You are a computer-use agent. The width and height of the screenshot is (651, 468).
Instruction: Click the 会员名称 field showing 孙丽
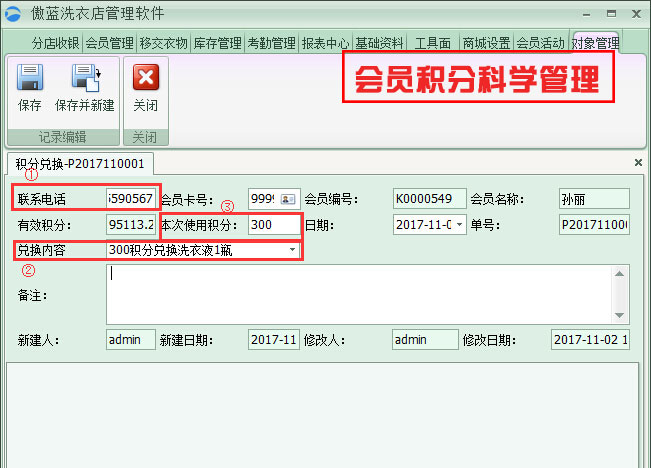click(x=593, y=198)
